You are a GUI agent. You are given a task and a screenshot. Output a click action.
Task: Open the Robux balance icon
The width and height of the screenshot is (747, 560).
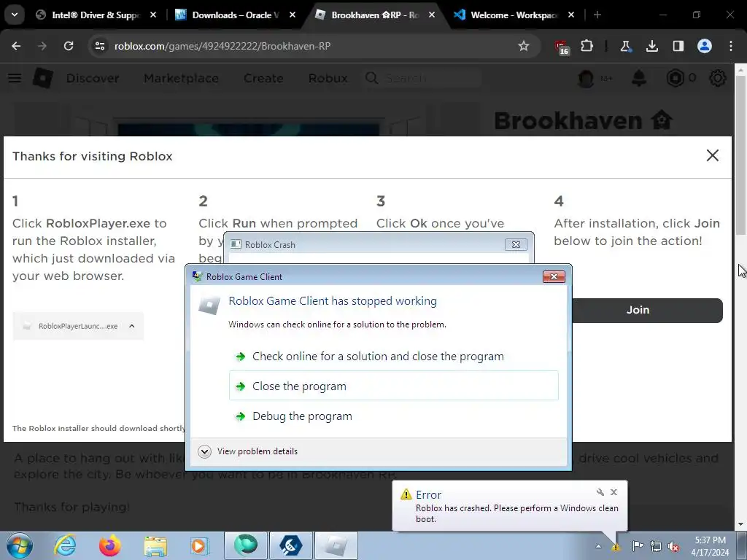coord(675,78)
